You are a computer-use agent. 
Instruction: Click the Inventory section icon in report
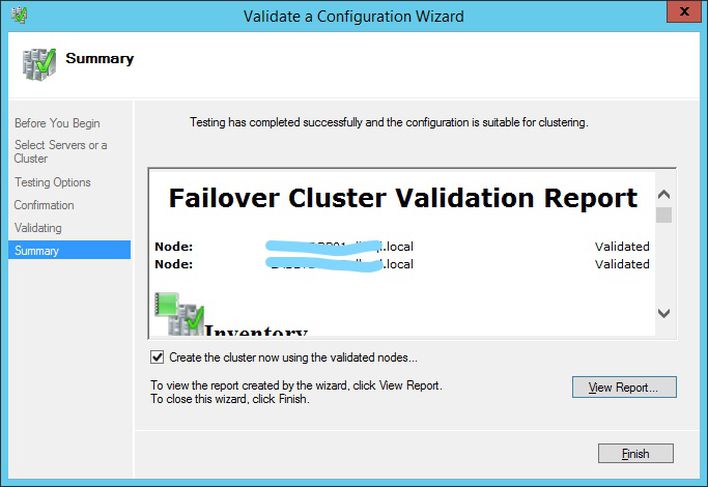click(x=179, y=314)
